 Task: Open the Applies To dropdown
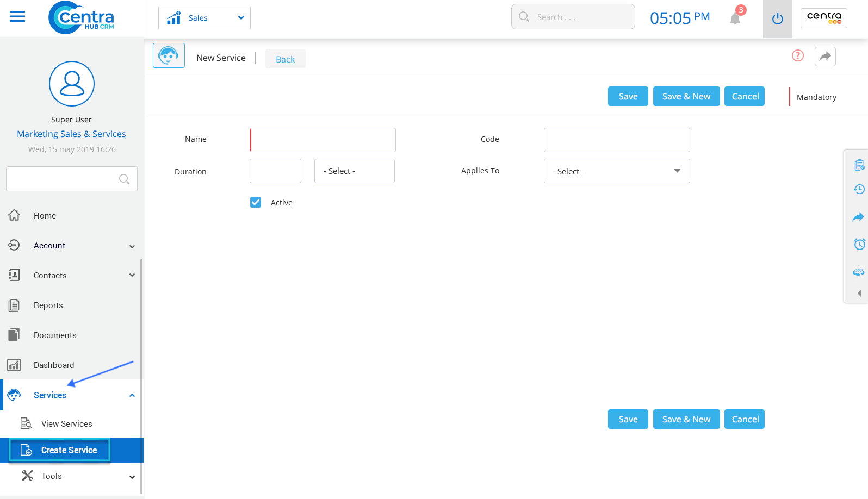[617, 171]
